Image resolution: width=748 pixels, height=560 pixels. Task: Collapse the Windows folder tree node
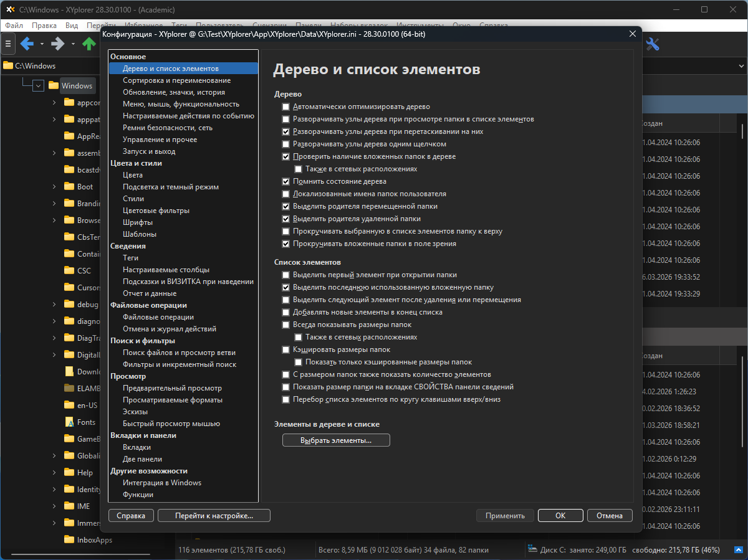[38, 86]
